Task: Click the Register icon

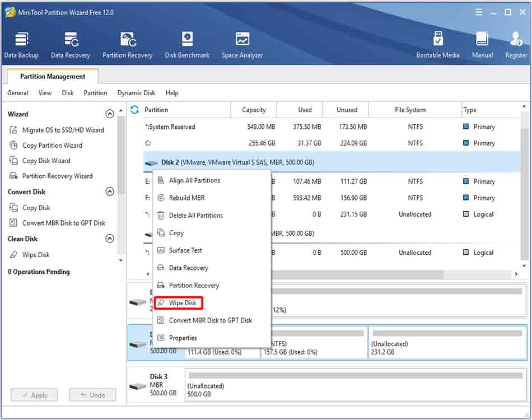Action: click(516, 45)
